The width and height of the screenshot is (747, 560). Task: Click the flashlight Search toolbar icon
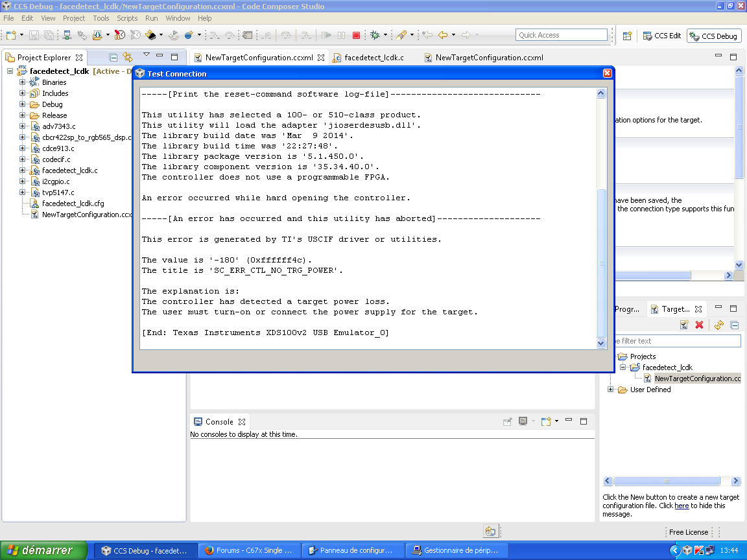point(401,35)
